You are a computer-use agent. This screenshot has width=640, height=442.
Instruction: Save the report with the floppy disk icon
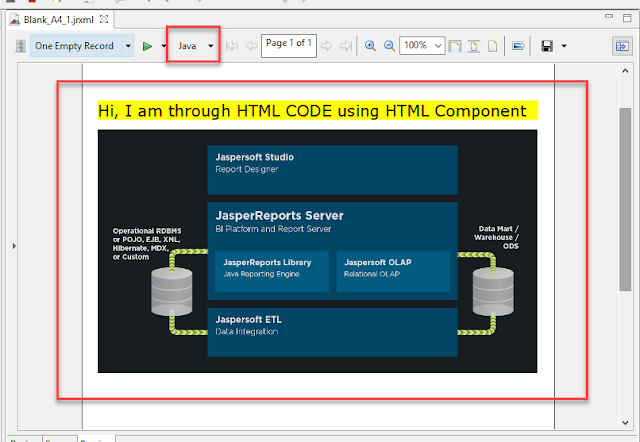pos(547,46)
